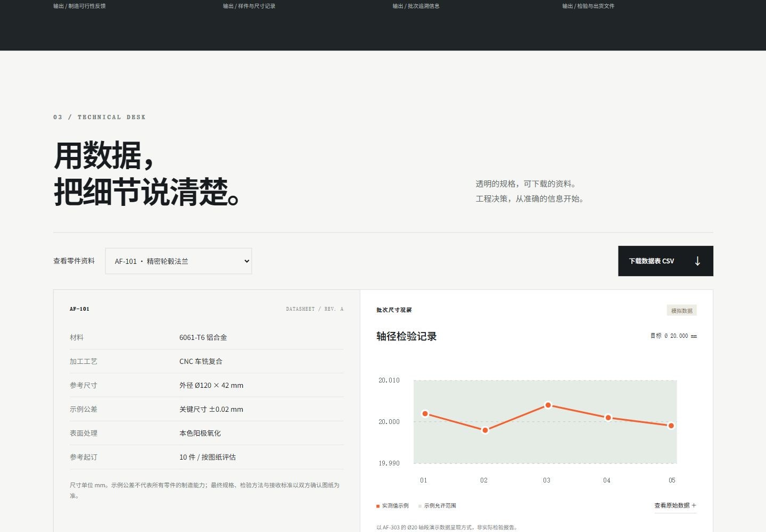Click the 加工工艺 row label

pyautogui.click(x=84, y=361)
